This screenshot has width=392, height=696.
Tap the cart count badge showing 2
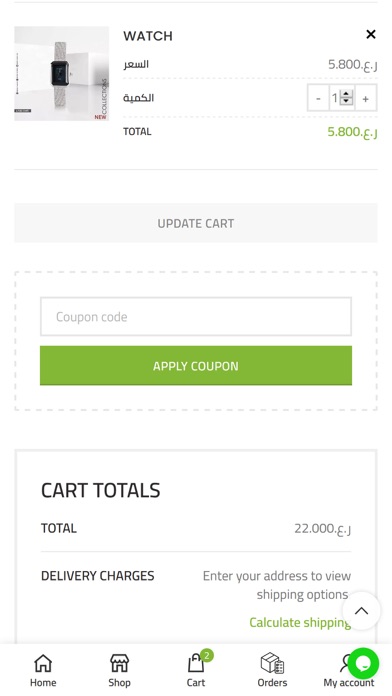tap(206, 656)
